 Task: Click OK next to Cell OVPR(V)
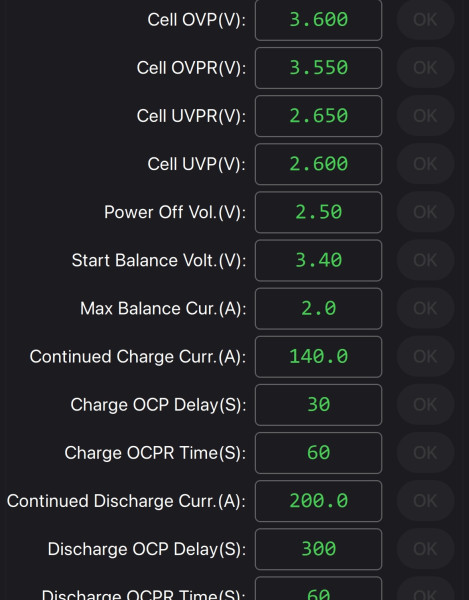(425, 68)
